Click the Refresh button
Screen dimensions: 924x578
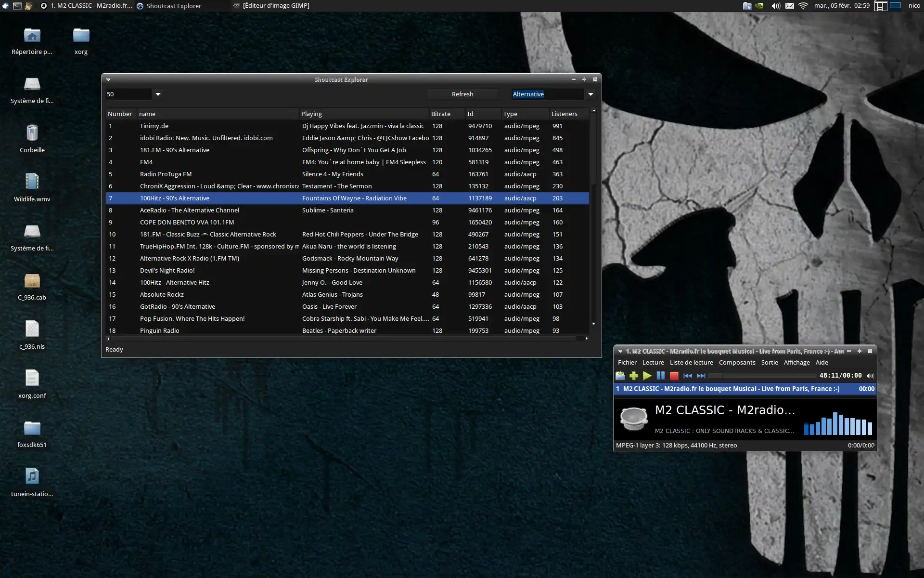point(462,94)
